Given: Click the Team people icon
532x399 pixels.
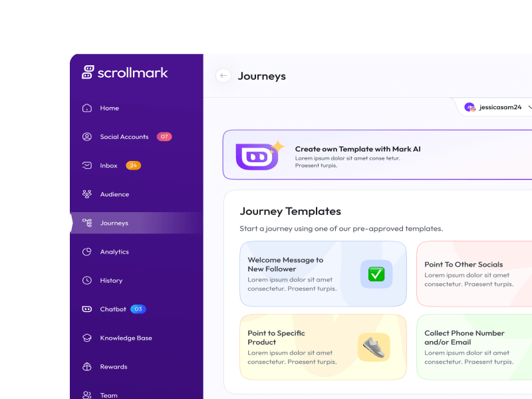Looking at the screenshot, I should coord(87,395).
